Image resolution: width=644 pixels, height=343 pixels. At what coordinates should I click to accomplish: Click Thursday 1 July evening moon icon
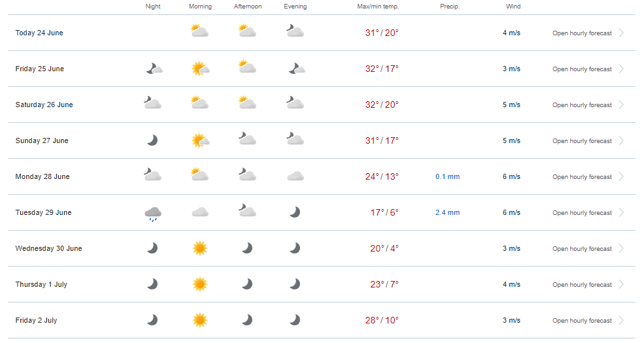(x=295, y=284)
